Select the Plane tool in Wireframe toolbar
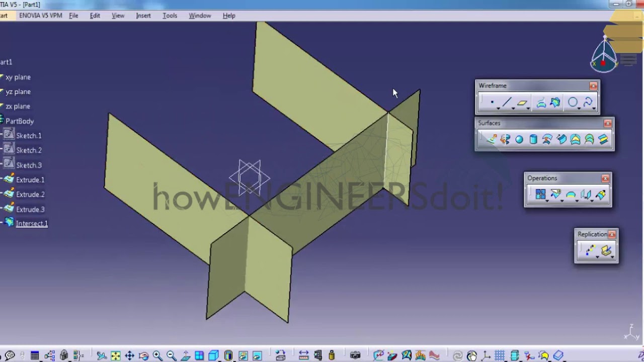This screenshot has height=362, width=644. pyautogui.click(x=522, y=103)
